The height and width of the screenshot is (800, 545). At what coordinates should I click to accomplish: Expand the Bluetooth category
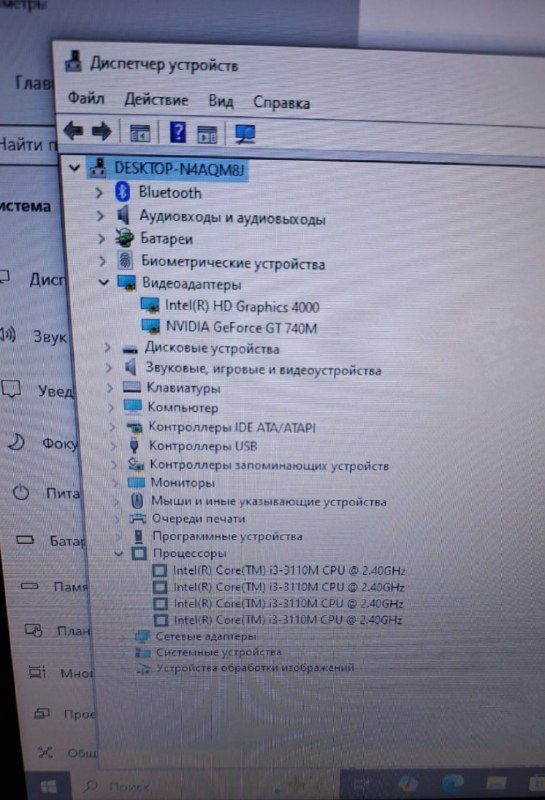coord(99,193)
